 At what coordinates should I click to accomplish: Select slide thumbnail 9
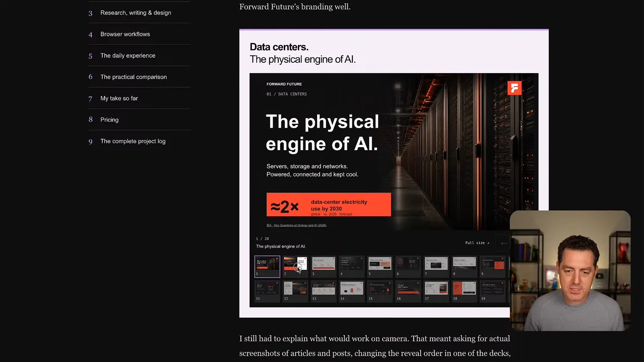[493, 266]
